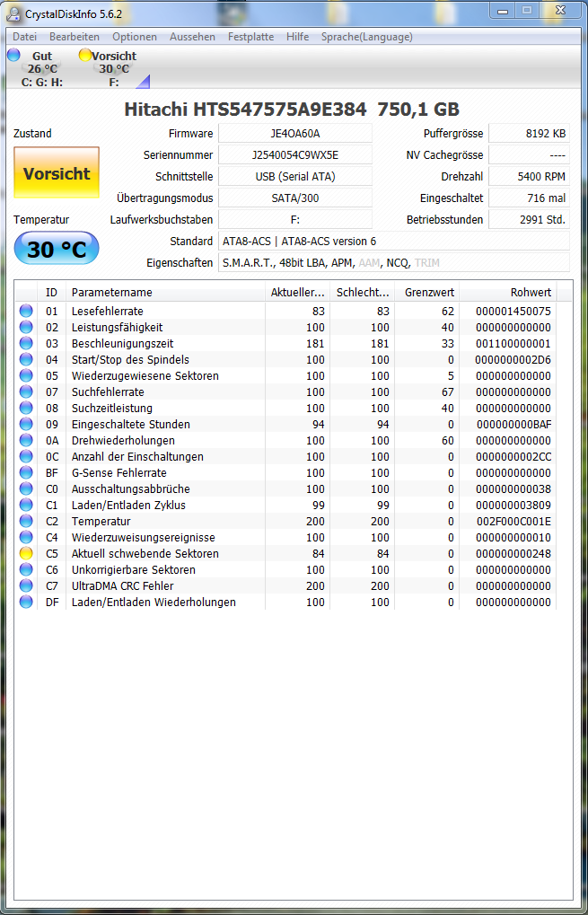Click the Eingeschaltet field 716 mal
The image size is (588, 915).
pyautogui.click(x=529, y=198)
